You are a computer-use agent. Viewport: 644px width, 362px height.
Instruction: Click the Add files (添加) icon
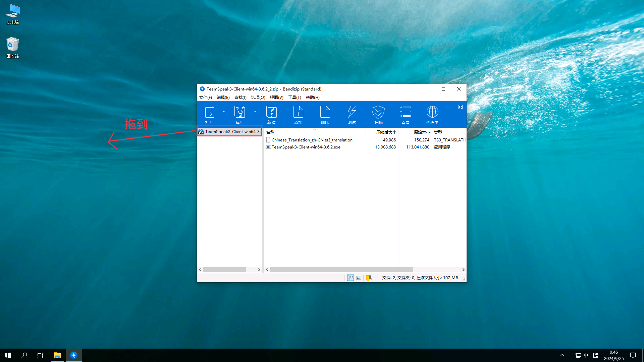pyautogui.click(x=298, y=115)
